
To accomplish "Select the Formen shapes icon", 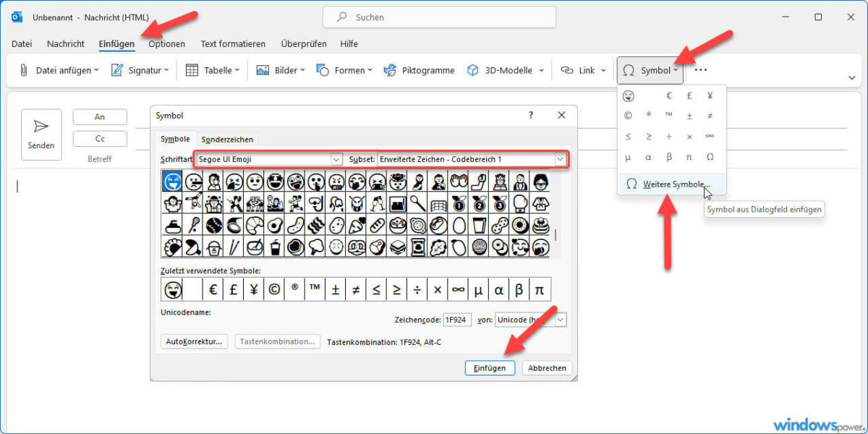I will 322,70.
